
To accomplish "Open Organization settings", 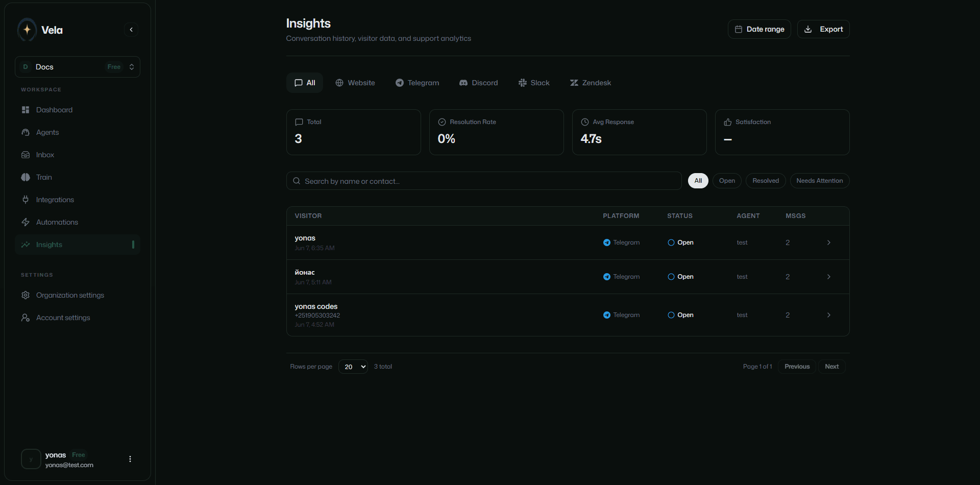I will click(78, 295).
